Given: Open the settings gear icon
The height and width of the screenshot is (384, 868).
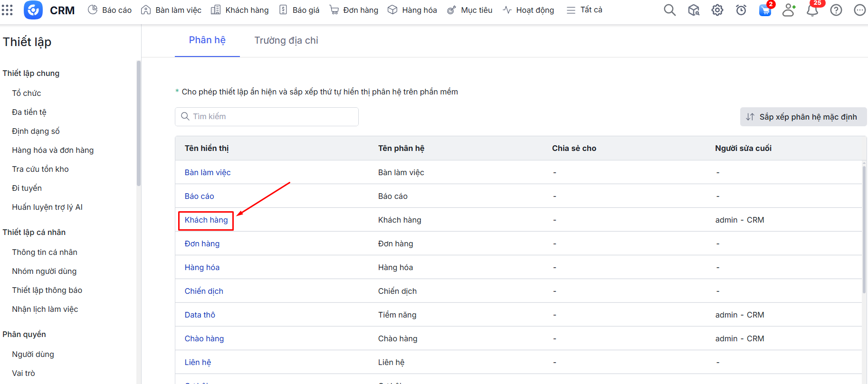Looking at the screenshot, I should tap(717, 10).
